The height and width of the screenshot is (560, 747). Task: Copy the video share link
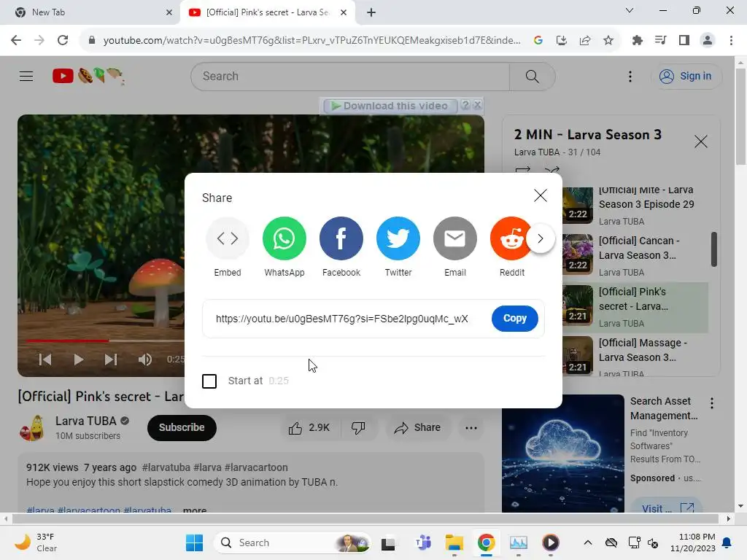tap(514, 318)
